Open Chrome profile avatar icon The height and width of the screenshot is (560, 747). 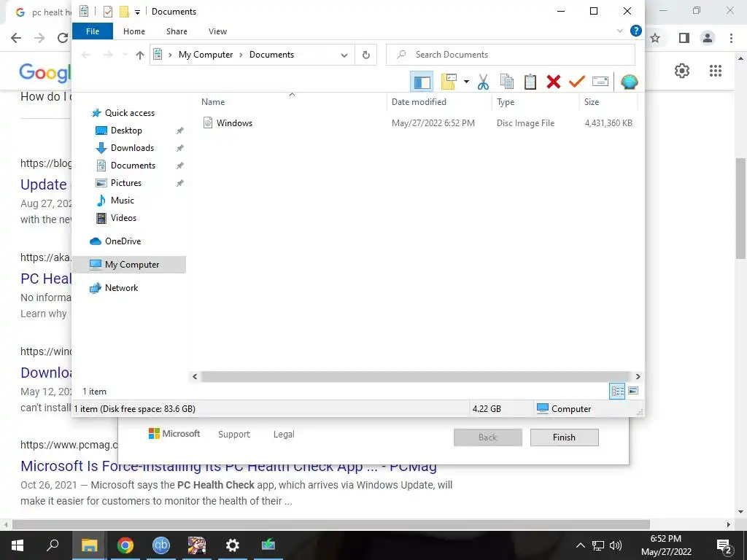tap(708, 38)
